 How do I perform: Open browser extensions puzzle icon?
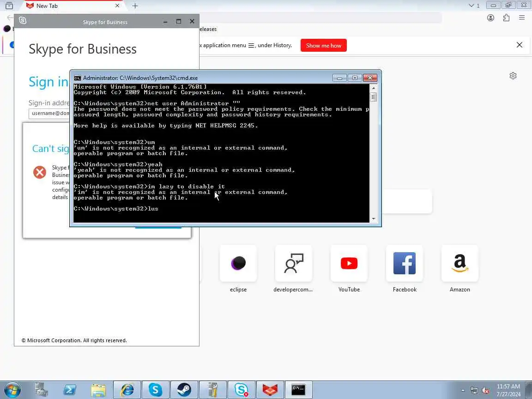click(x=506, y=18)
